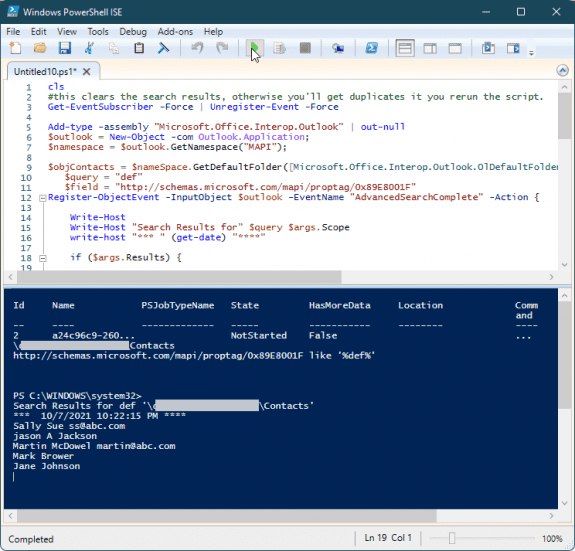Open the Tools menu
Image resolution: width=575 pixels, height=551 pixels.
(x=98, y=32)
